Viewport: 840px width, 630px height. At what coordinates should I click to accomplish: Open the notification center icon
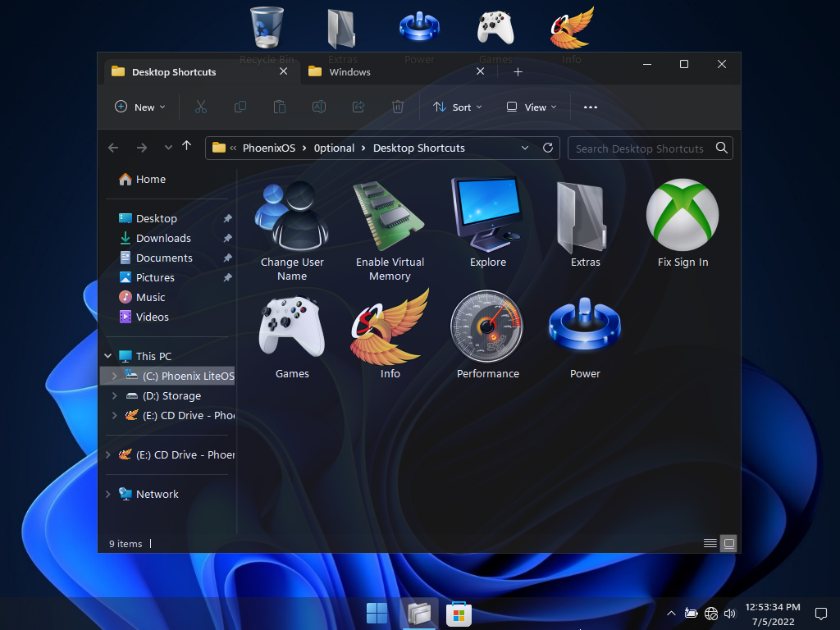click(820, 614)
